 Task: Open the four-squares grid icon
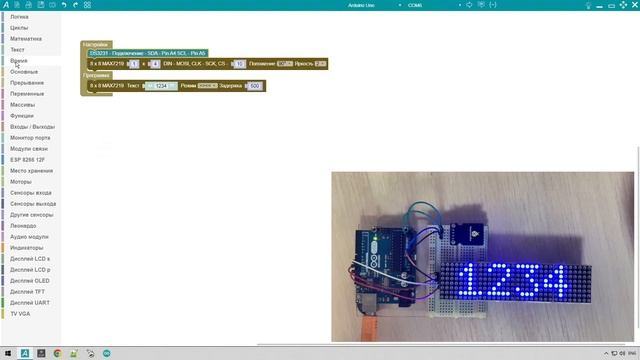pyautogui.click(x=87, y=5)
